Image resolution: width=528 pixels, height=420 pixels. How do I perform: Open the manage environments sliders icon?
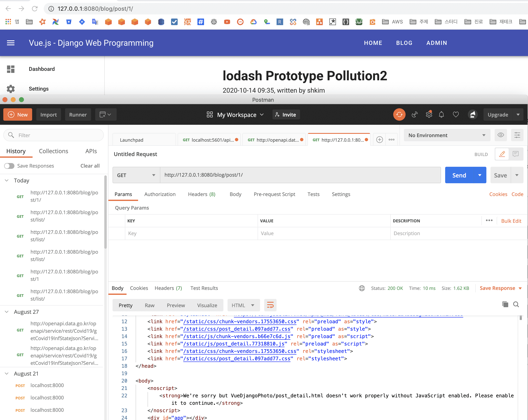(517, 135)
